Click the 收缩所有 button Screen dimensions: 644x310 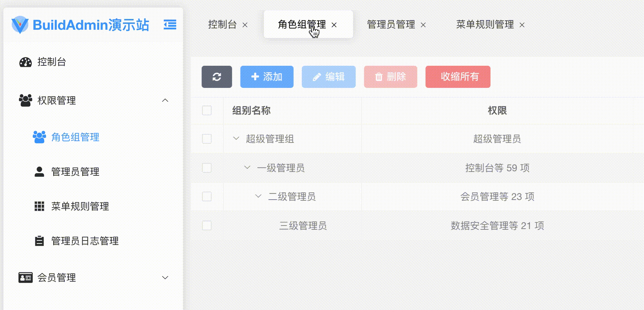[458, 77]
